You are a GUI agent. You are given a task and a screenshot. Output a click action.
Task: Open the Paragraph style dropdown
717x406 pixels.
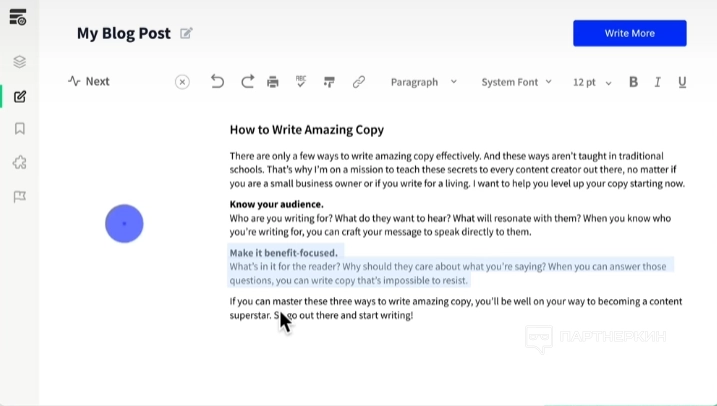click(423, 82)
